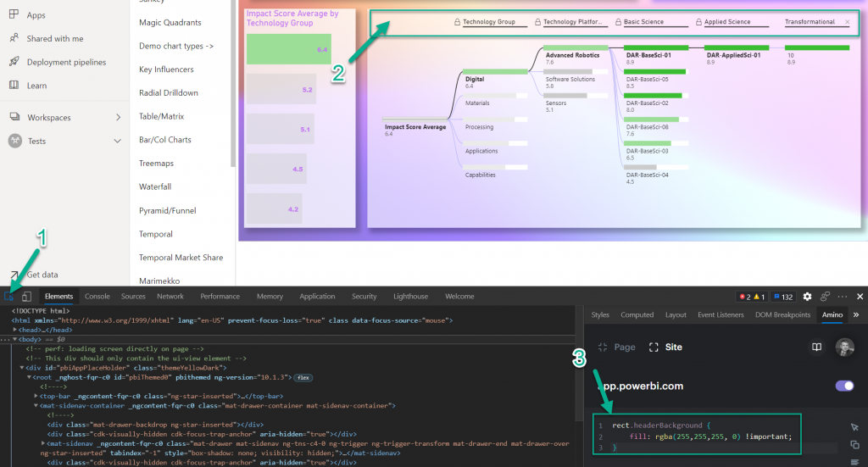Toggle the app.powerbi.com Amino switch off

pos(844,386)
